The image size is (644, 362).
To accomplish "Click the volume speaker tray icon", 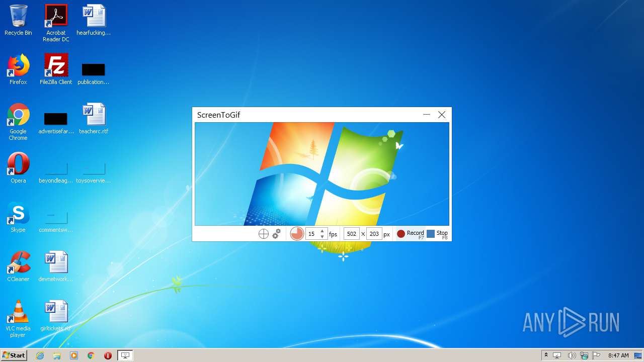I will [x=572, y=355].
